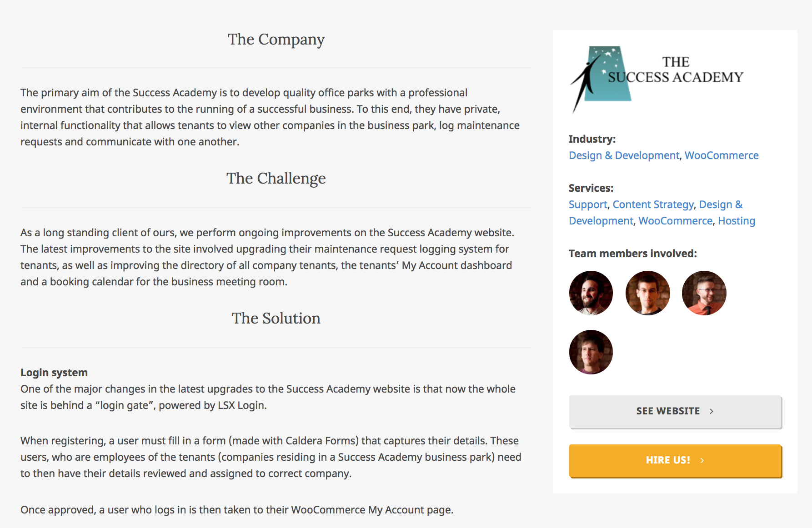812x528 pixels.
Task: Visit the Hosting services link
Action: [736, 221]
